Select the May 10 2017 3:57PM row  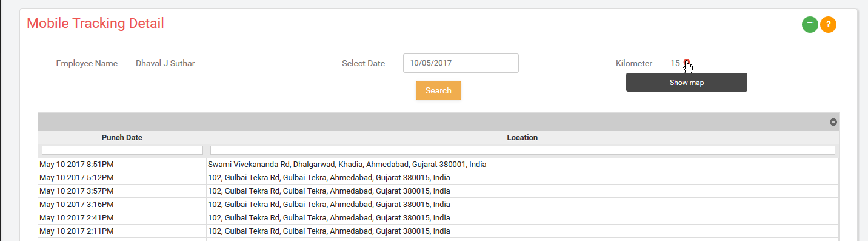438,191
